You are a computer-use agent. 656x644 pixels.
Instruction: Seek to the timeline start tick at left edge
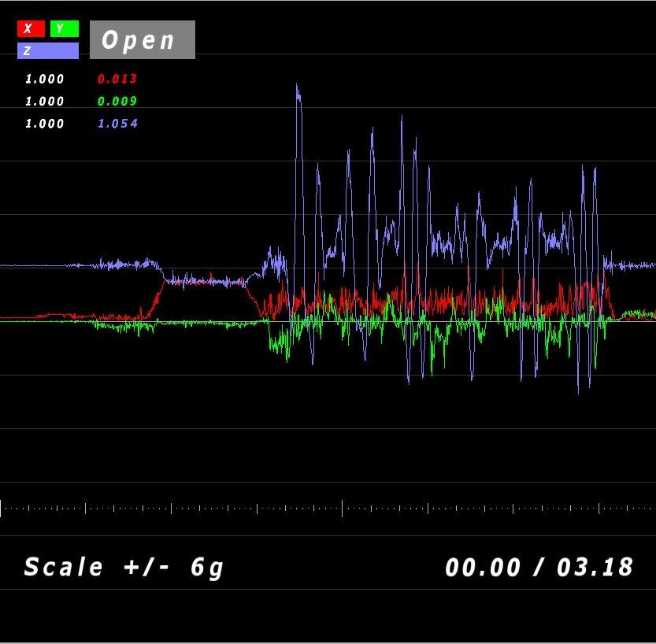pyautogui.click(x=2, y=508)
